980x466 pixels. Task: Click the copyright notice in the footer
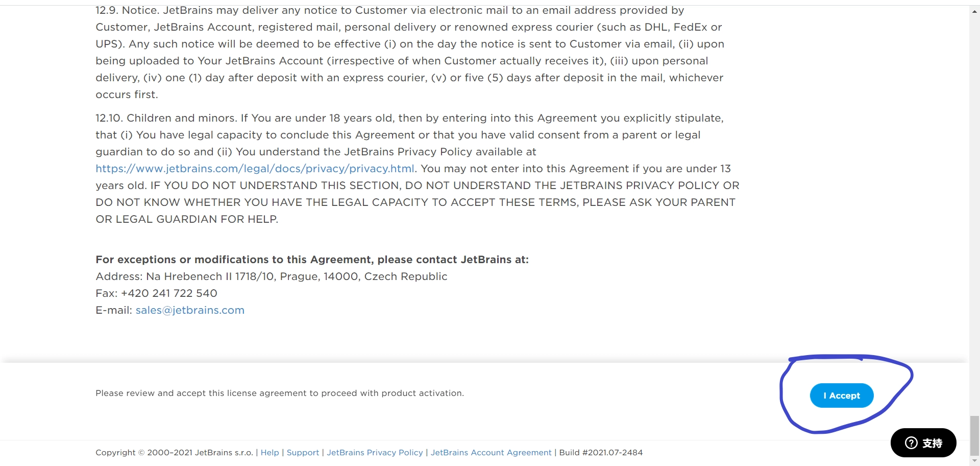(x=174, y=453)
